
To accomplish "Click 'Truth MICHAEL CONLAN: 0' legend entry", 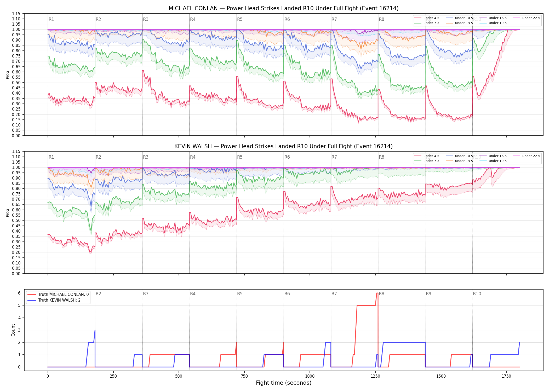I will (58, 294).
